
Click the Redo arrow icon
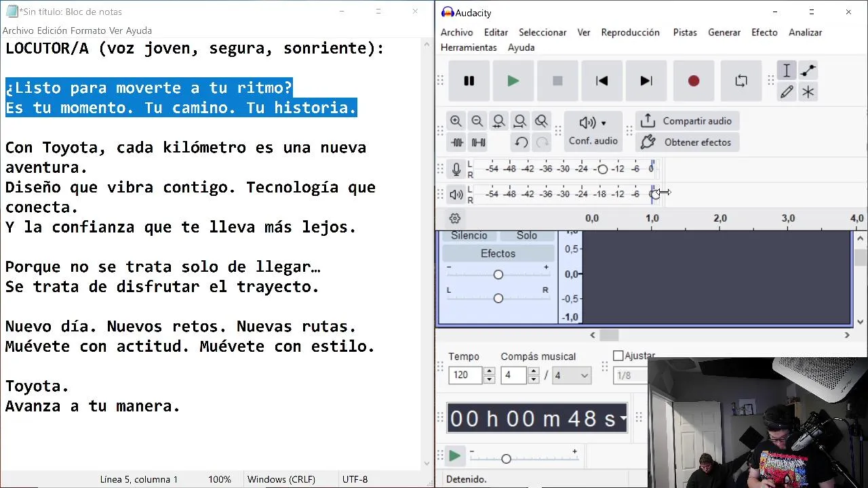coord(542,142)
